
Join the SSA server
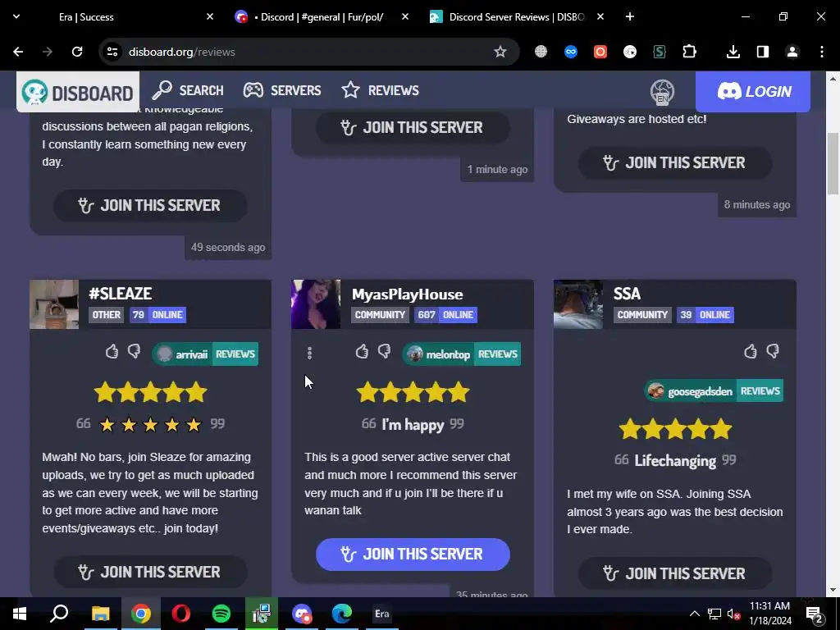point(675,573)
